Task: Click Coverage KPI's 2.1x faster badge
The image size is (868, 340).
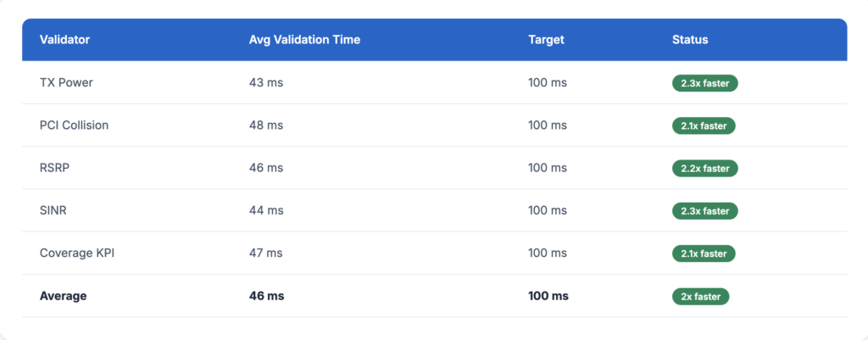Action: [x=704, y=253]
